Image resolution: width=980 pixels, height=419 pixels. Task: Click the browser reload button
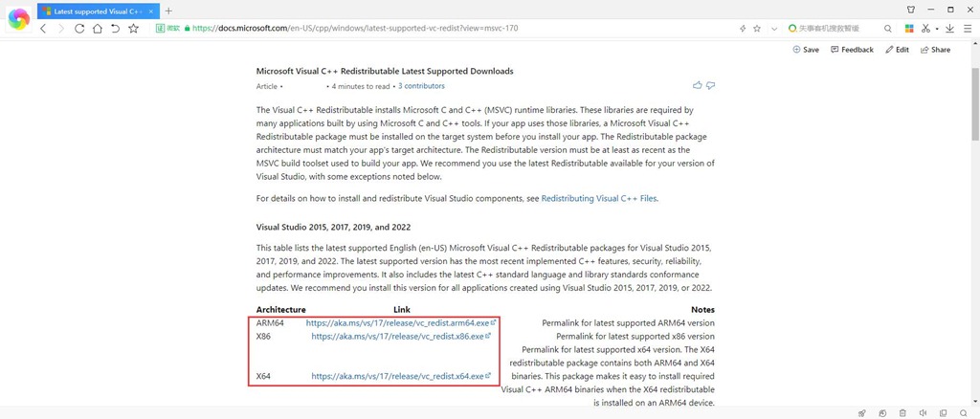pos(78,29)
